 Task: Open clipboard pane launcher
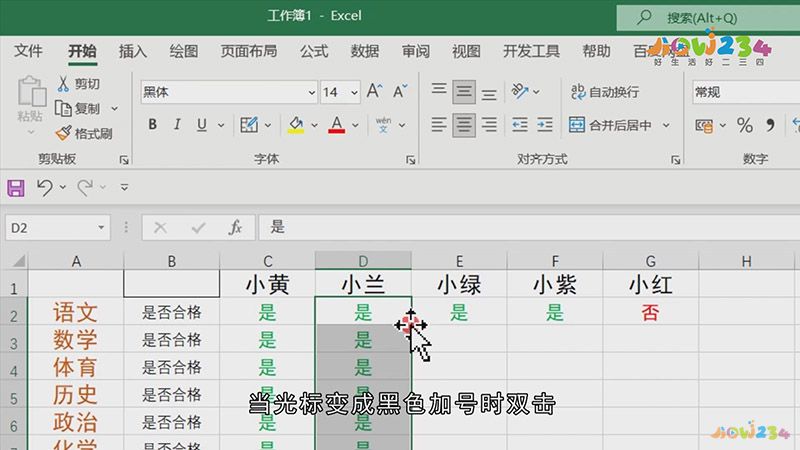click(x=124, y=160)
